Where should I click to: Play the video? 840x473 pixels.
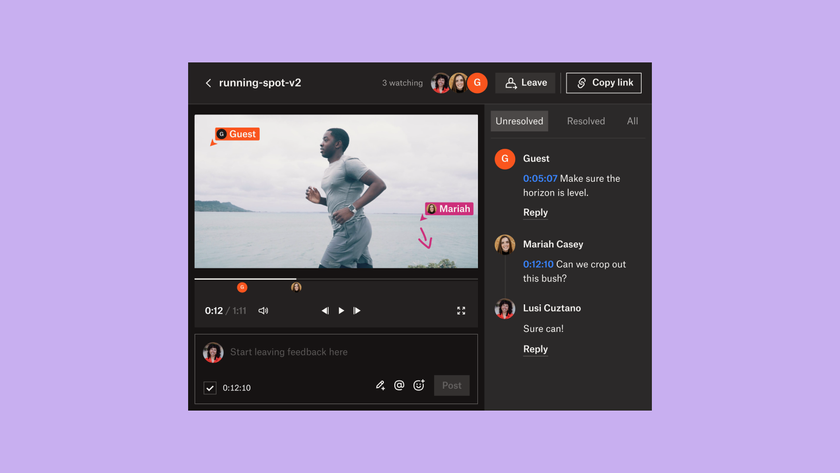tap(341, 311)
